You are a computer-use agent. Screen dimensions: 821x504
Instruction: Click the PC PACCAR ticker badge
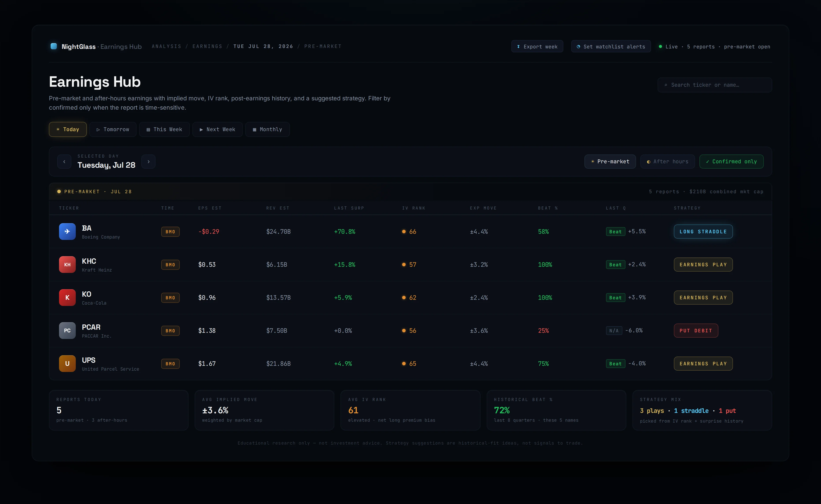[67, 330]
